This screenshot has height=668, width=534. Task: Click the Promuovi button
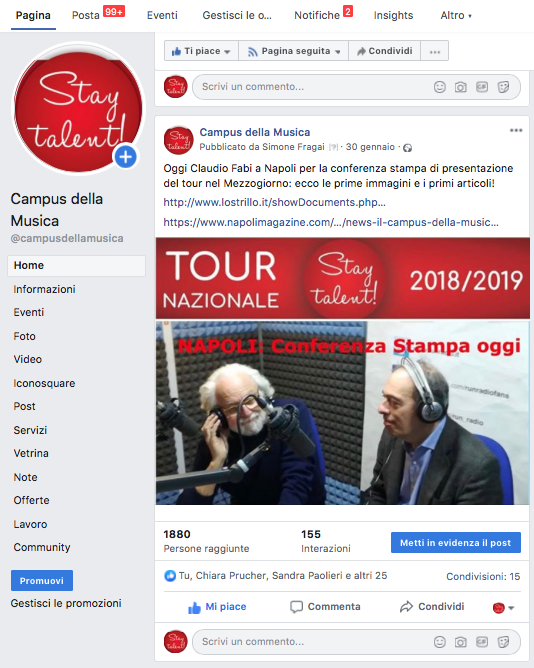click(42, 581)
